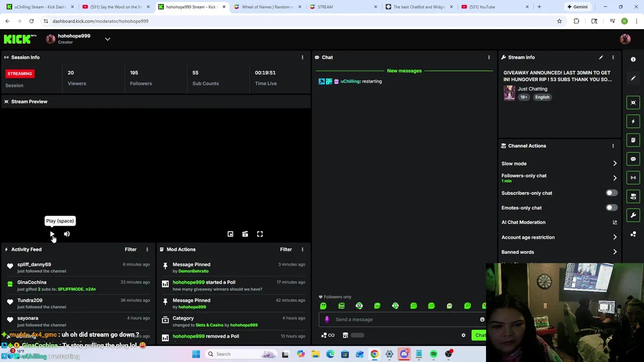
Task: Enable Subscribers-only chat toggle
Action: [x=611, y=193]
